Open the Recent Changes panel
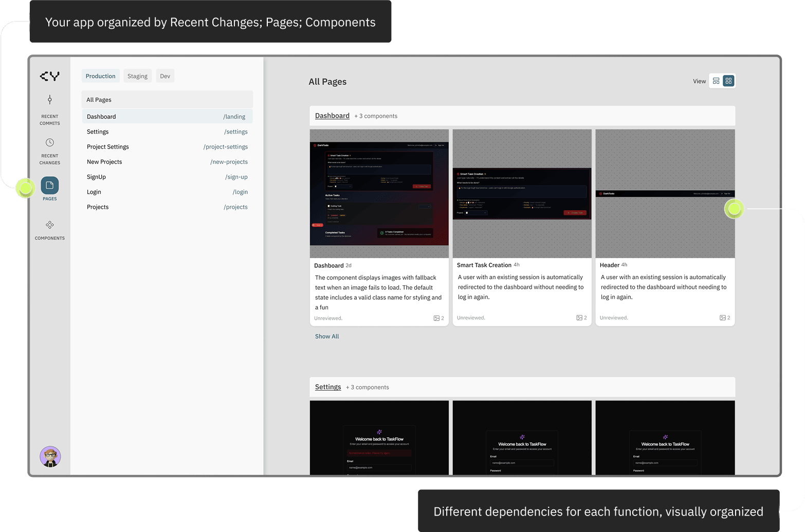Image resolution: width=805 pixels, height=532 pixels. [x=49, y=150]
